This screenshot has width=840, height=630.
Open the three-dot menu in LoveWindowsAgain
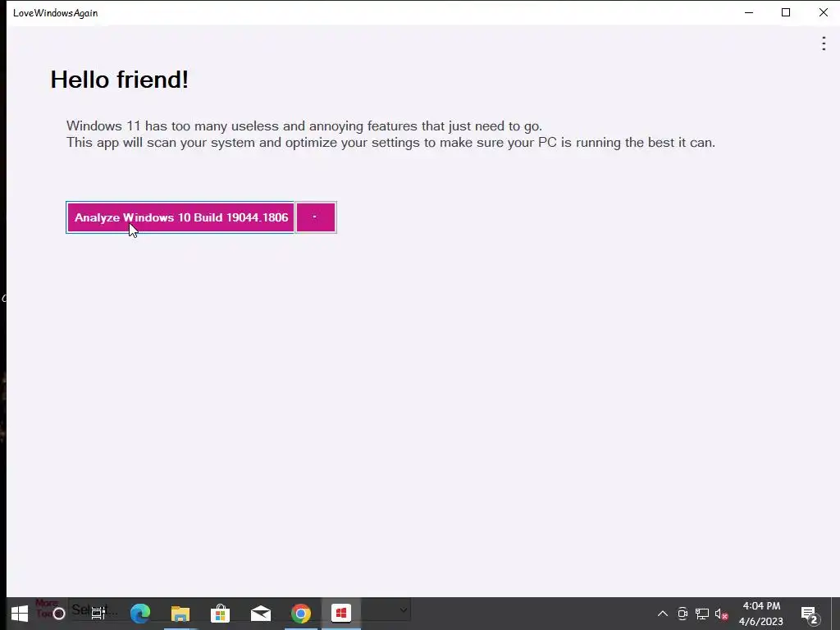click(824, 43)
